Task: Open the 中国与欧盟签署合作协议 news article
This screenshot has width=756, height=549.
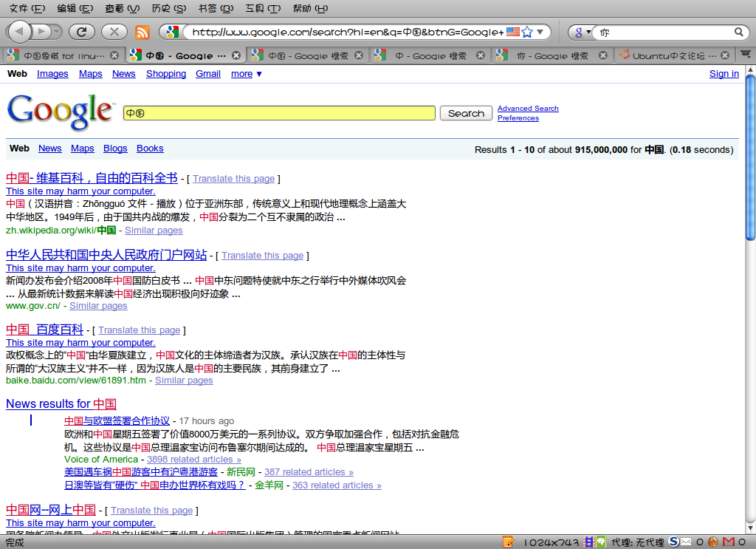Action: (x=117, y=420)
